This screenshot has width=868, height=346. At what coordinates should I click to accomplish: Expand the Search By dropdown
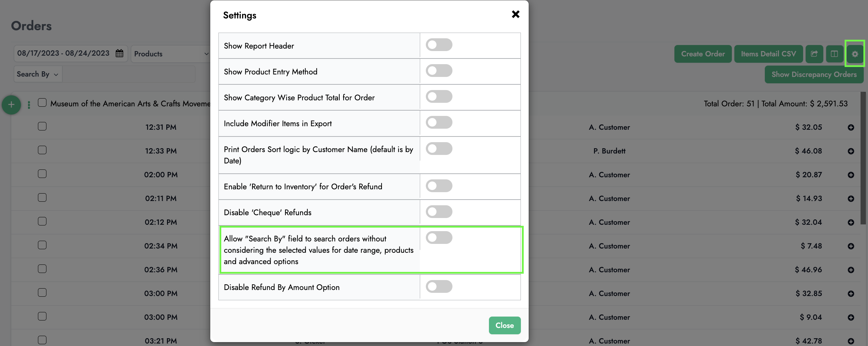click(x=38, y=74)
